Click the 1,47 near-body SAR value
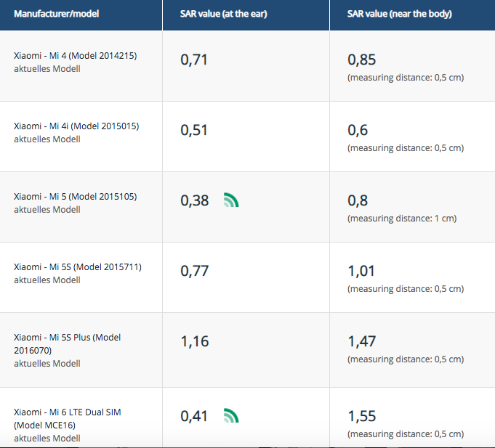Screen dimensions: 495x448 (x=362, y=341)
